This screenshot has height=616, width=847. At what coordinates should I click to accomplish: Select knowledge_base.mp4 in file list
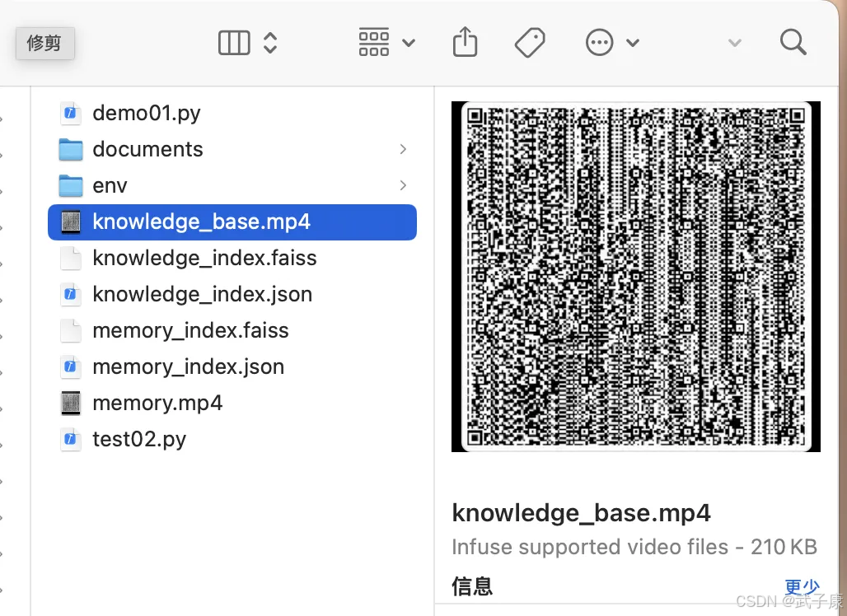tap(232, 222)
